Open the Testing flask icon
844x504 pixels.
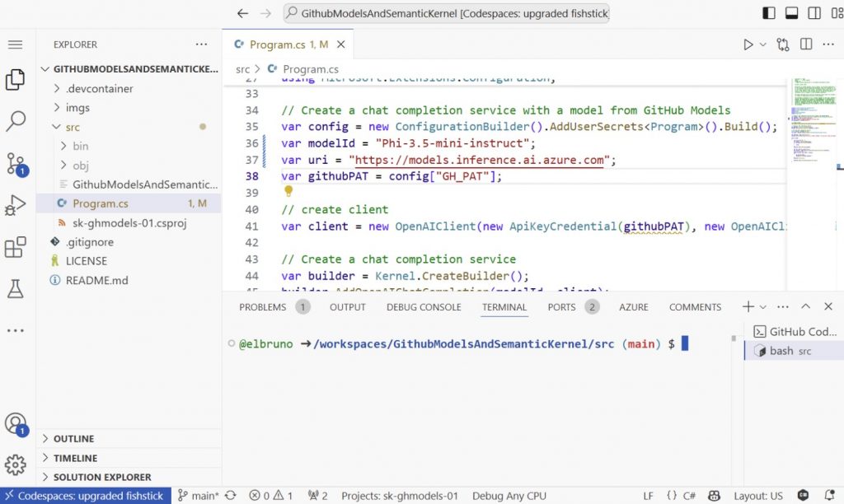click(16, 288)
